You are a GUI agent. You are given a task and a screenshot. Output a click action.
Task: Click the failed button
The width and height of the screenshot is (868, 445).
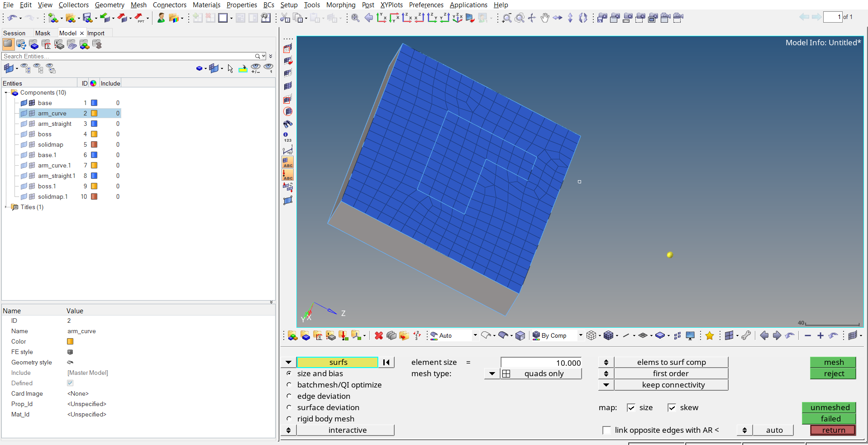[829, 419]
